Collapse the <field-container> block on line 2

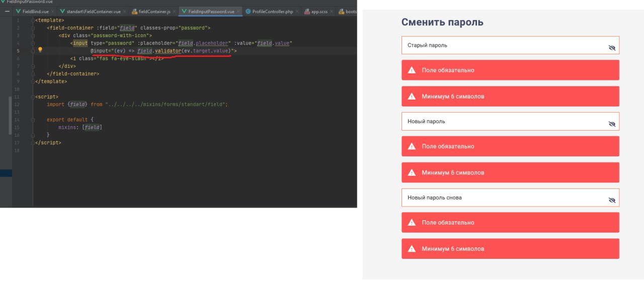pos(33,28)
